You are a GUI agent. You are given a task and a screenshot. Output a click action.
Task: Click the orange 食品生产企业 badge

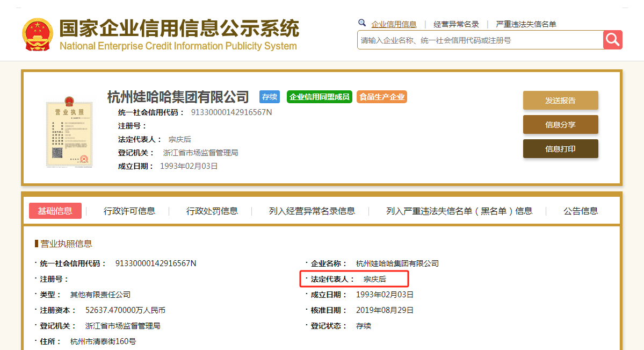click(x=382, y=97)
